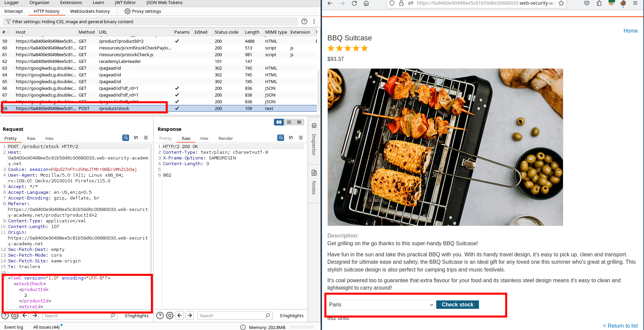Viewport: 644px width, 330px height.
Task: Open the Event log
Action: point(14,327)
